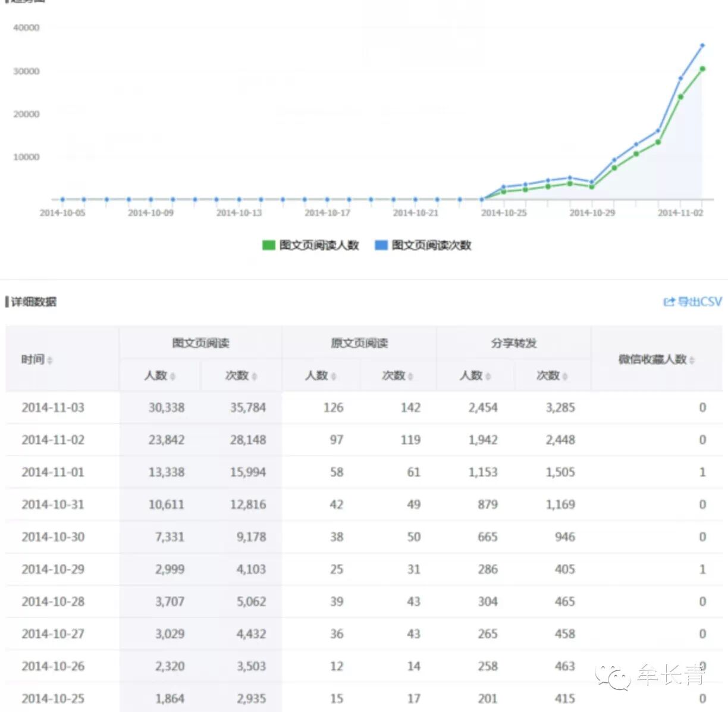Click the 3,285 share count cell
This screenshot has width=728, height=712.
tap(560, 407)
